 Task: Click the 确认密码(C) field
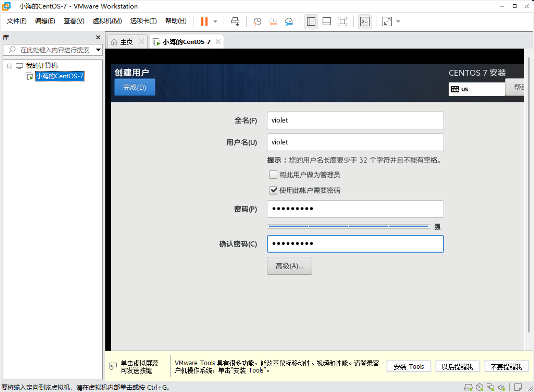pos(355,244)
